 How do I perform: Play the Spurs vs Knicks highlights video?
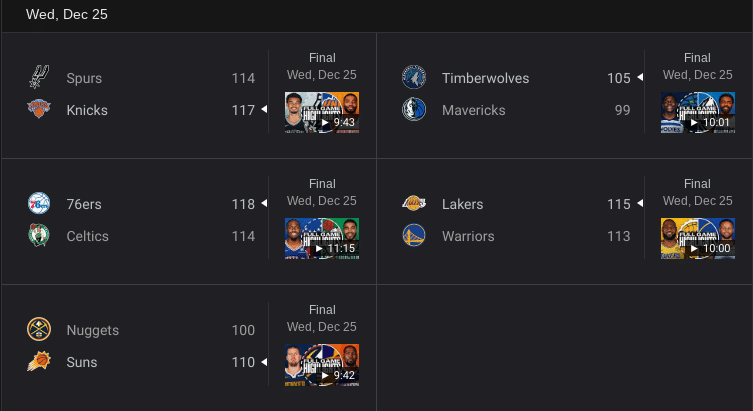(322, 113)
